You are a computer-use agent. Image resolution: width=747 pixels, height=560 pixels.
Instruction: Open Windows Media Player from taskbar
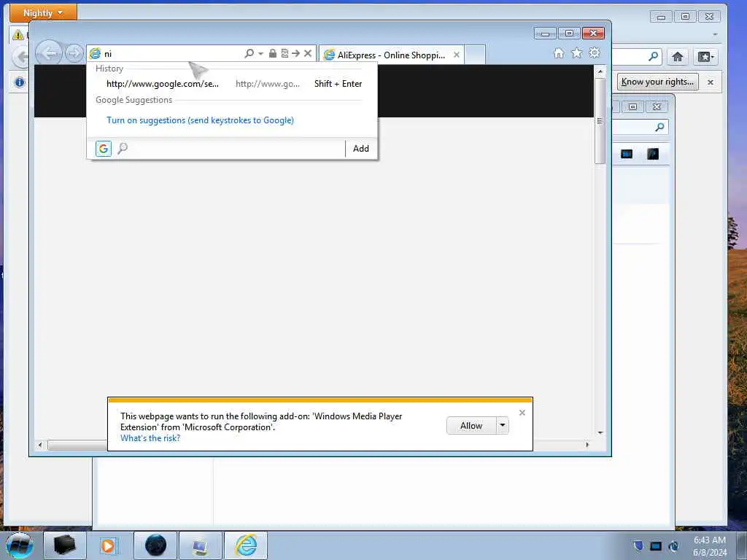point(108,545)
